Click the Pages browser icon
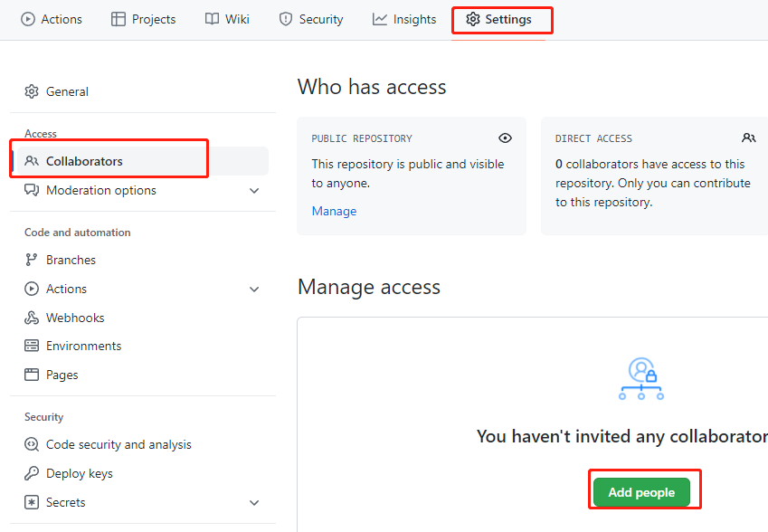This screenshot has height=532, width=768. point(32,375)
